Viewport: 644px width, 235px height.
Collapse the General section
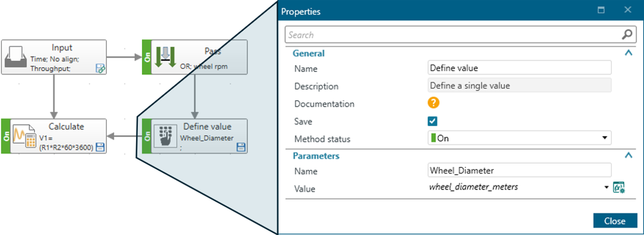628,53
